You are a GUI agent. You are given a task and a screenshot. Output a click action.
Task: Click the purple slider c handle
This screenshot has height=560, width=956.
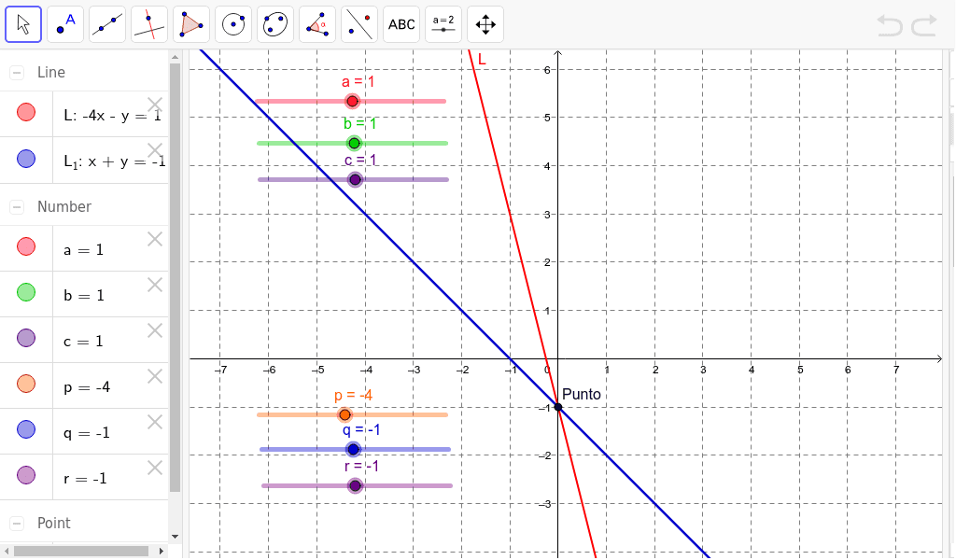(x=355, y=180)
